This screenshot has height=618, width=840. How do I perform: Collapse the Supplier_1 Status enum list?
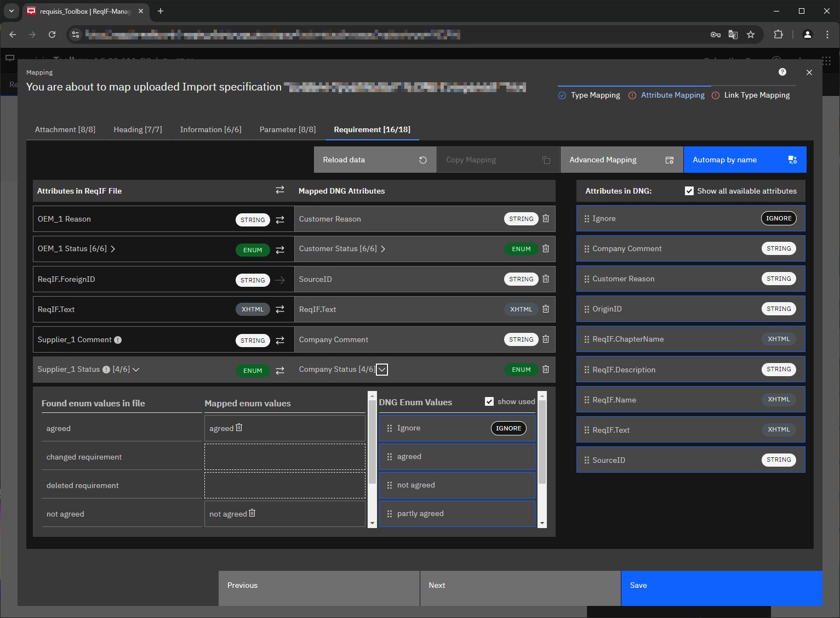(x=136, y=369)
